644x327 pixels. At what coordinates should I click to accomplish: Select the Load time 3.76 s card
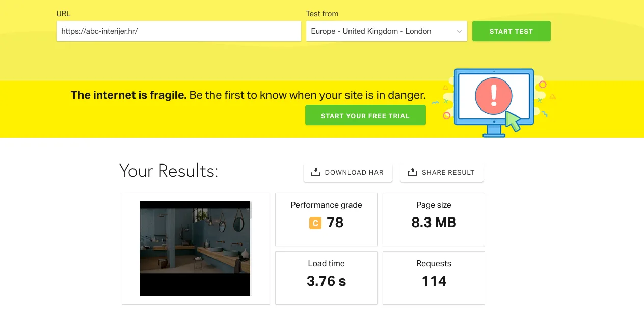pyautogui.click(x=326, y=278)
